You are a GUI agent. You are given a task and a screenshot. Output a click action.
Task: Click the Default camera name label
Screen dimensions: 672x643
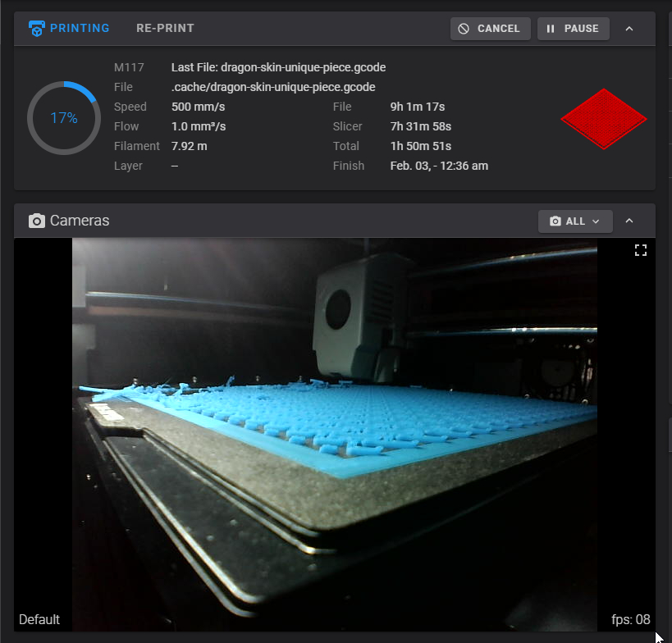point(39,619)
